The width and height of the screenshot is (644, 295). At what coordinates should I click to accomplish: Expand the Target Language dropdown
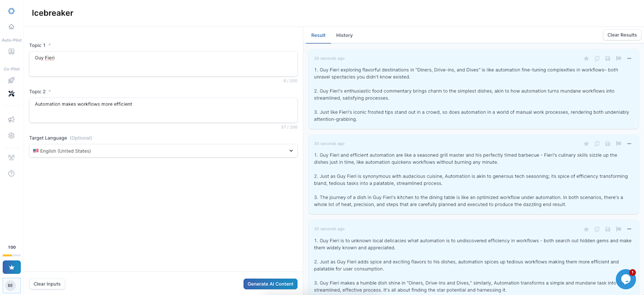click(163, 151)
